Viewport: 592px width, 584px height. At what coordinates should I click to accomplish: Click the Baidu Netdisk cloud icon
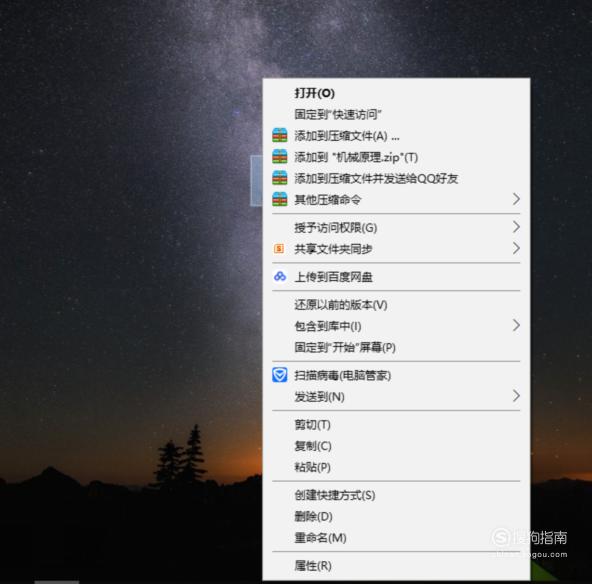280,276
